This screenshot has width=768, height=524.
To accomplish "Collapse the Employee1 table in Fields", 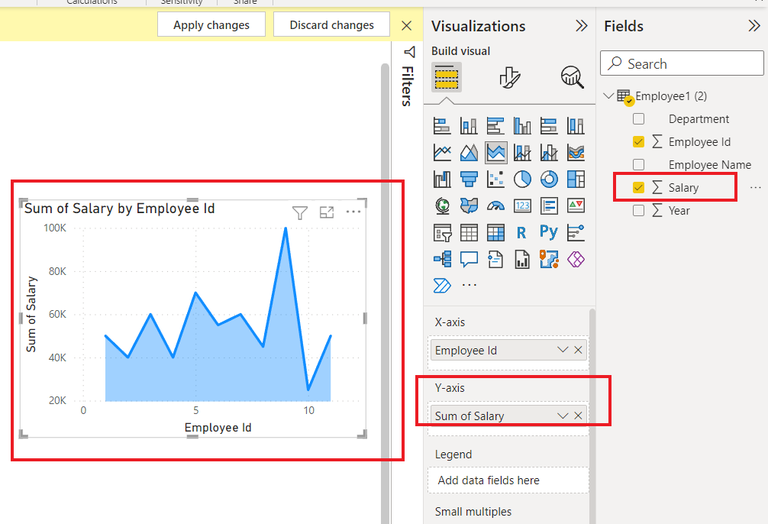I will click(609, 96).
